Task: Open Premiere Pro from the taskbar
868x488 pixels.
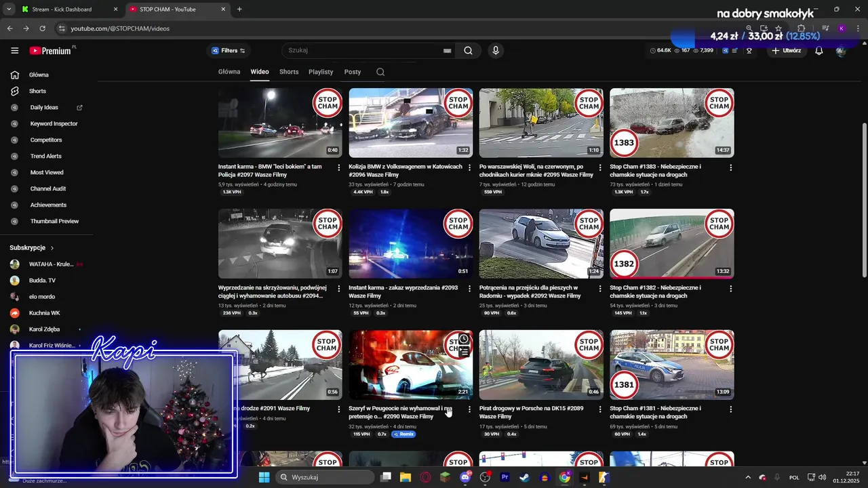Action: 505,477
